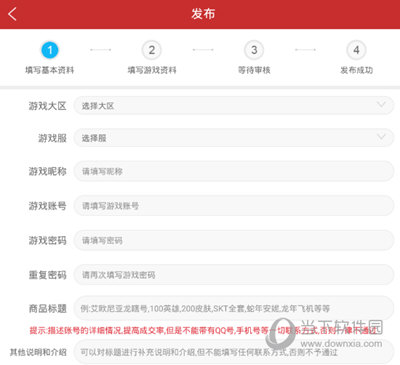This screenshot has height=365, width=400.
Task: Click the 填写基本资料 step label
Action: click(x=50, y=70)
